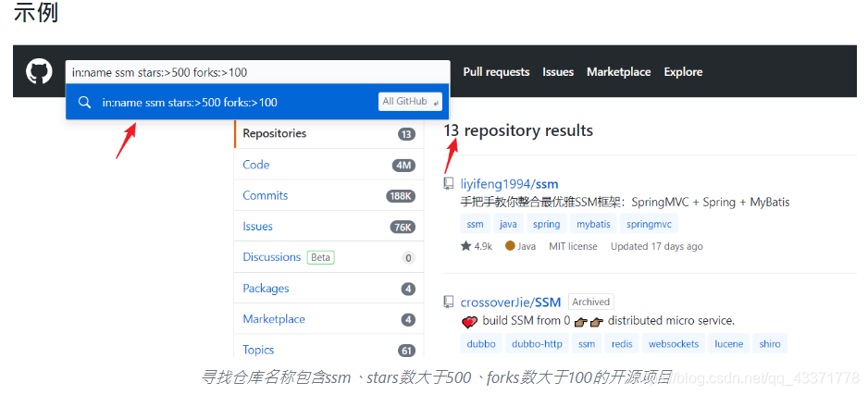Viewport: 868px width, 395px height.
Task: Select the Commits filter in sidebar
Action: click(x=329, y=195)
